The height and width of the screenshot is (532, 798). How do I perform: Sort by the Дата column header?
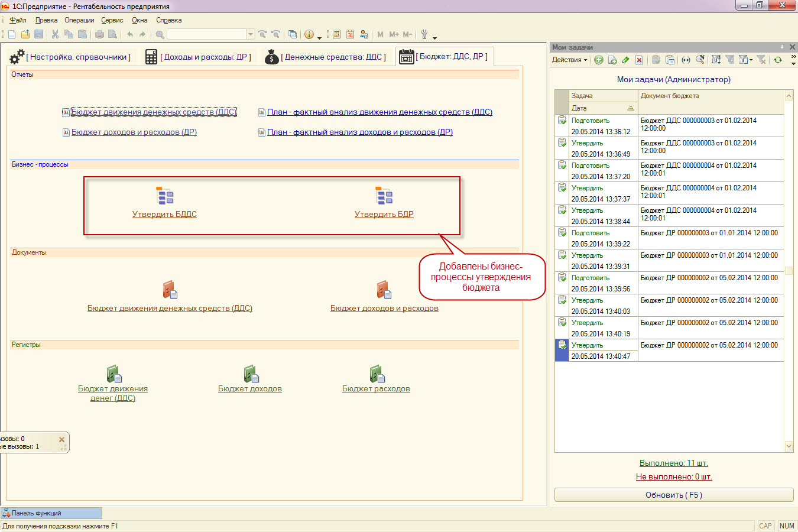tap(603, 108)
